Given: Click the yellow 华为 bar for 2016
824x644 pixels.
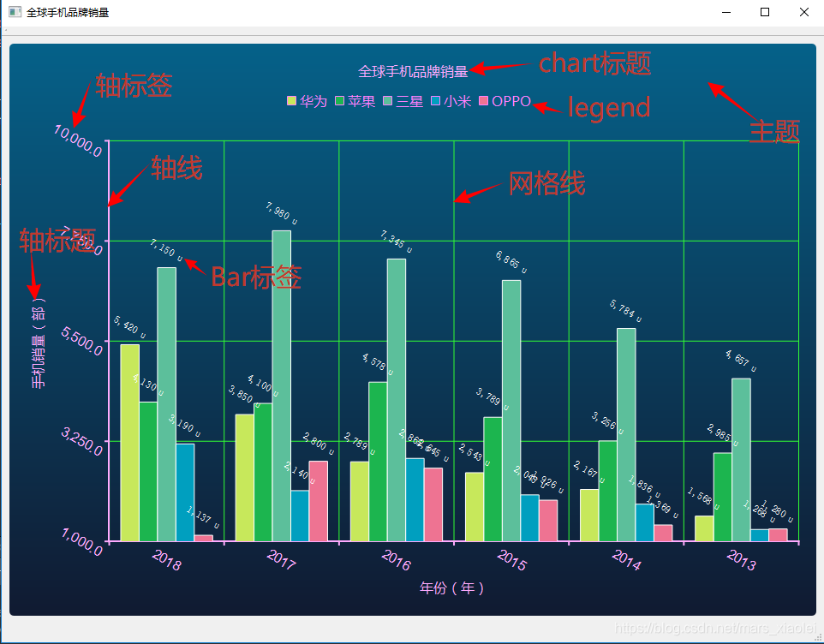Looking at the screenshot, I should coord(360,501).
